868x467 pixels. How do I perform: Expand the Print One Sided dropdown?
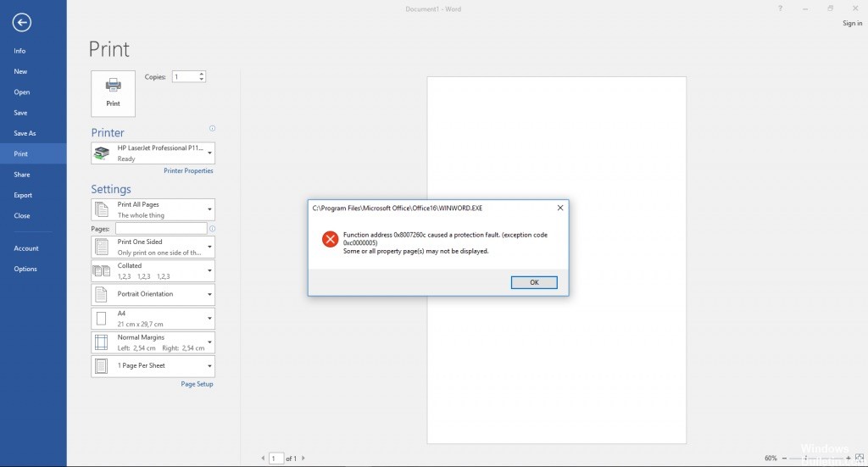pos(210,247)
